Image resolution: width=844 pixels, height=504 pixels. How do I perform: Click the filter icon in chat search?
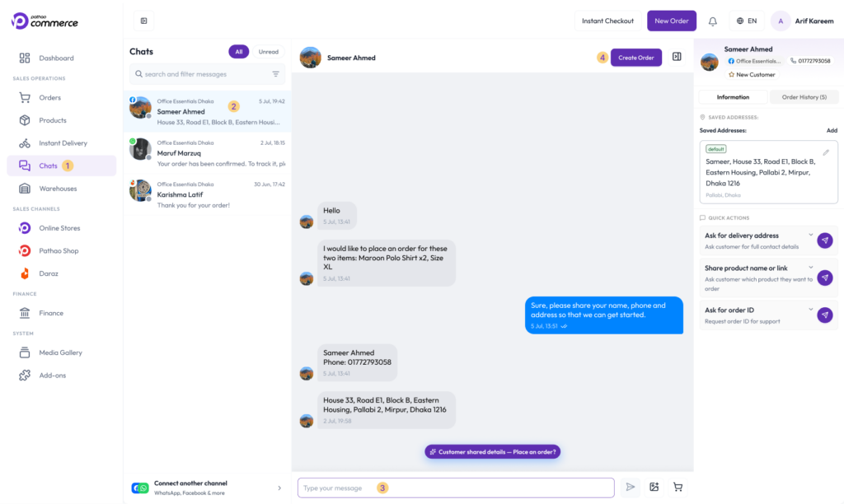point(275,74)
